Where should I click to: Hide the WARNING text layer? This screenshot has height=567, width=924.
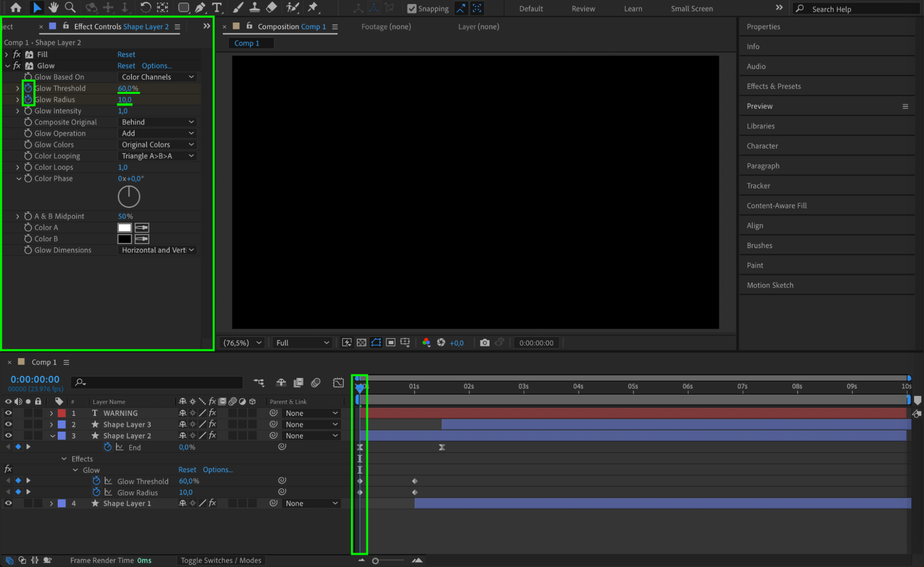(x=8, y=413)
